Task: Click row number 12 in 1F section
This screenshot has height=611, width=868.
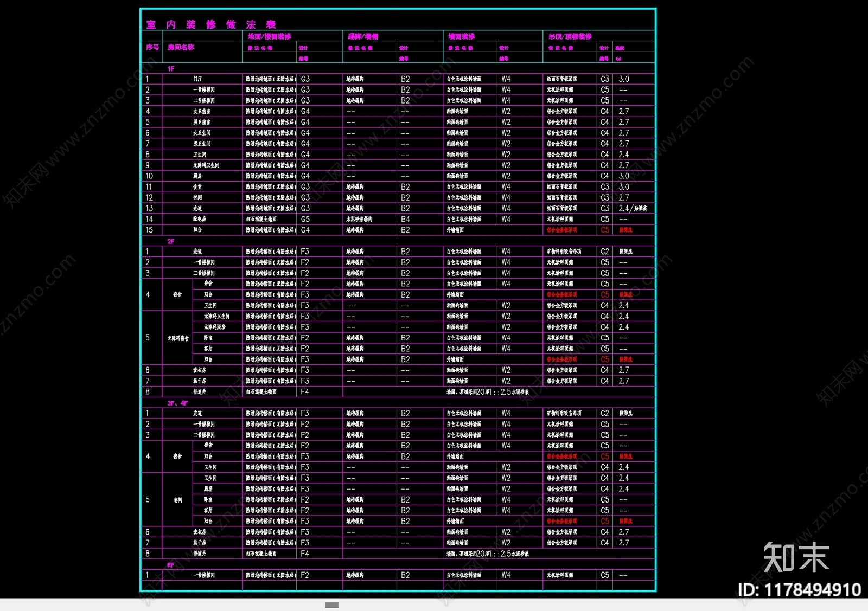Action: click(149, 198)
